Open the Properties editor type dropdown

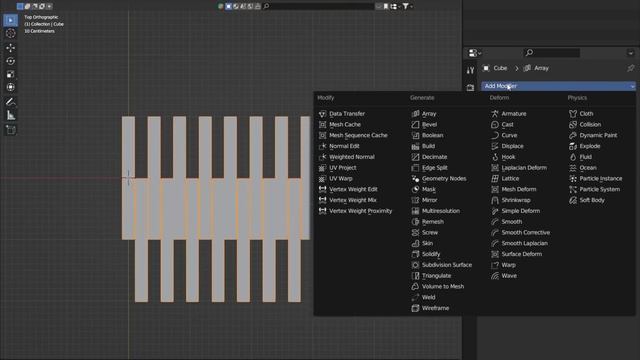(474, 53)
